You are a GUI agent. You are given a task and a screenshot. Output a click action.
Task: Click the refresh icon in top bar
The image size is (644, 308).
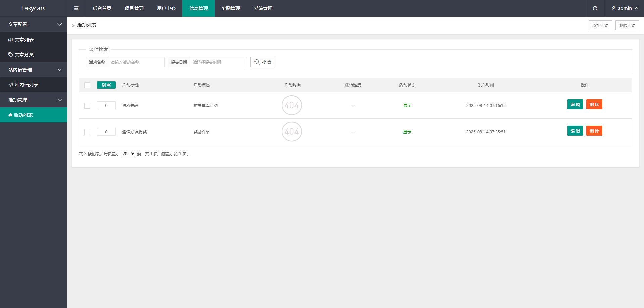pyautogui.click(x=595, y=8)
